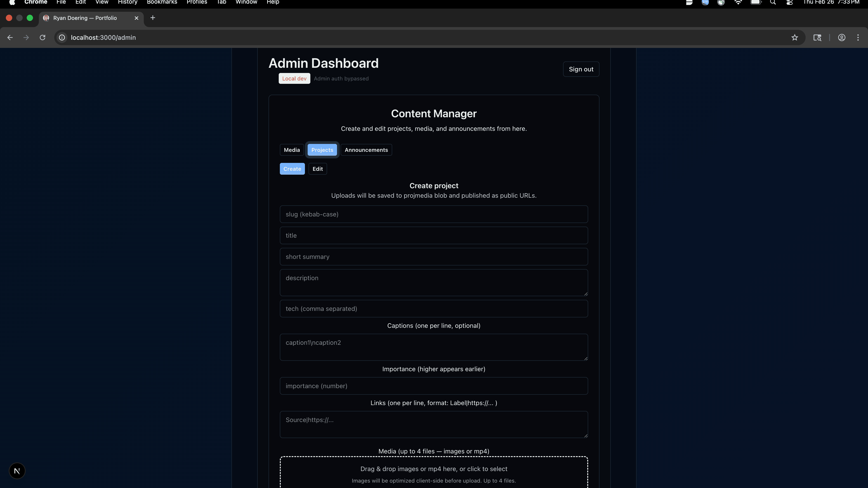868x488 pixels.
Task: Open the History menu
Action: [127, 2]
